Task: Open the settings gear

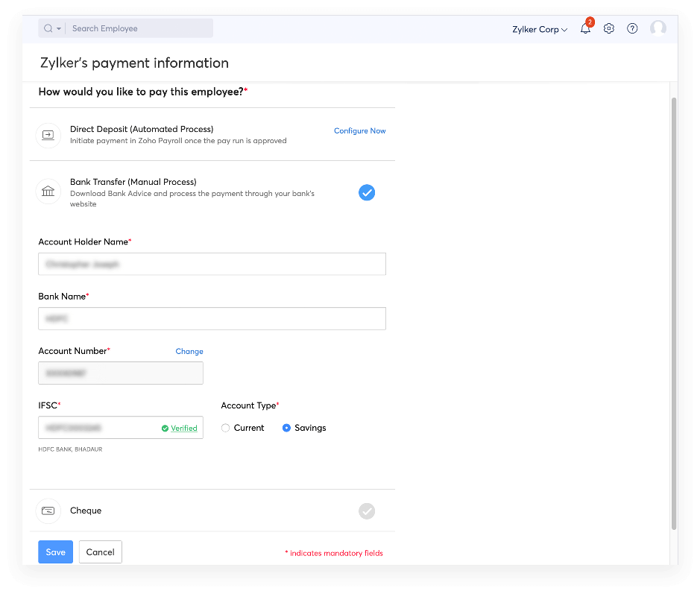Action: pos(609,28)
